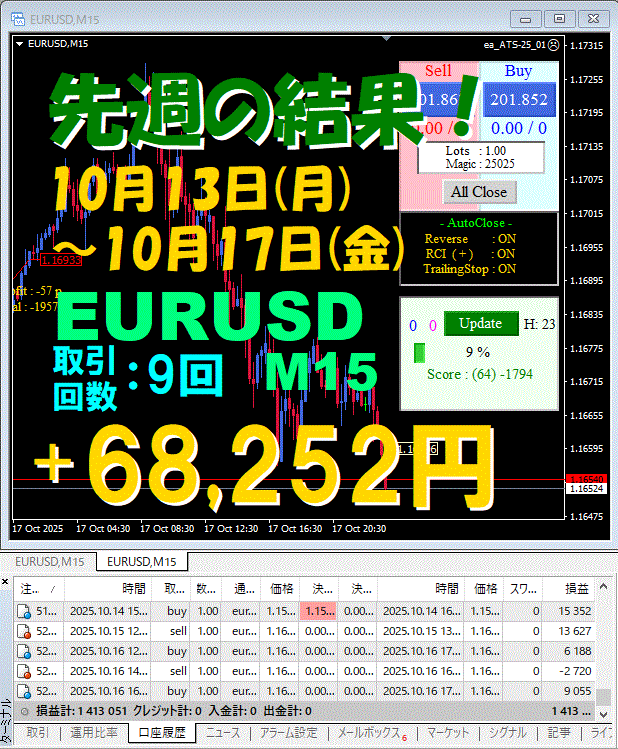The height and width of the screenshot is (749, 618).
Task: Maximize the EURUSD,M15 chart window
Action: (x=559, y=19)
